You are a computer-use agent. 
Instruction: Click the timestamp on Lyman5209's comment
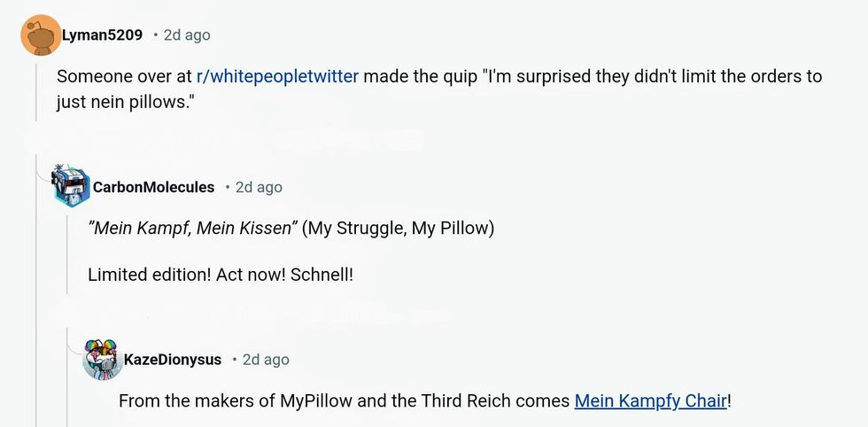pyautogui.click(x=187, y=35)
